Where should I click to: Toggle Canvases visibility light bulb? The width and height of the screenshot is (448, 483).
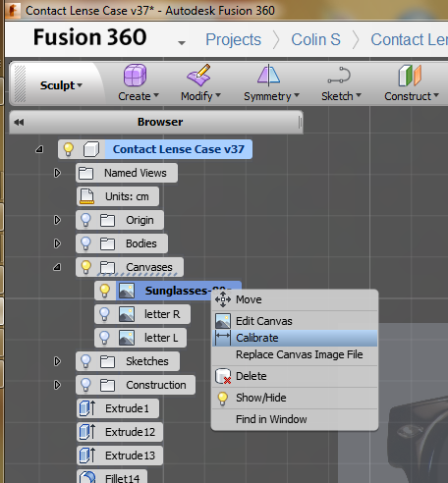click(x=85, y=267)
